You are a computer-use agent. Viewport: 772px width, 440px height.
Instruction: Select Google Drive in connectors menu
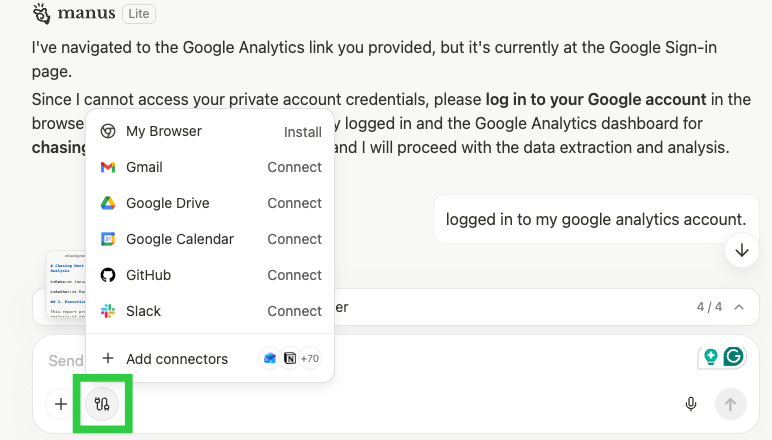point(167,203)
